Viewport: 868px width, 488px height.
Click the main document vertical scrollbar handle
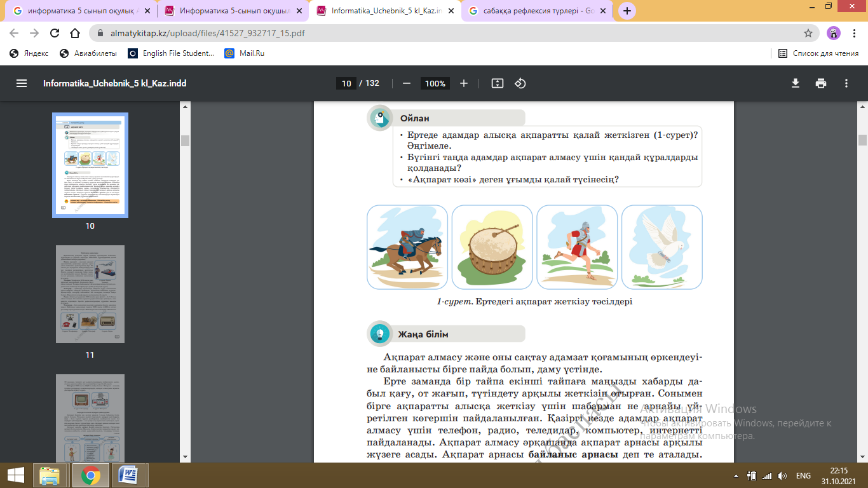pos(862,140)
